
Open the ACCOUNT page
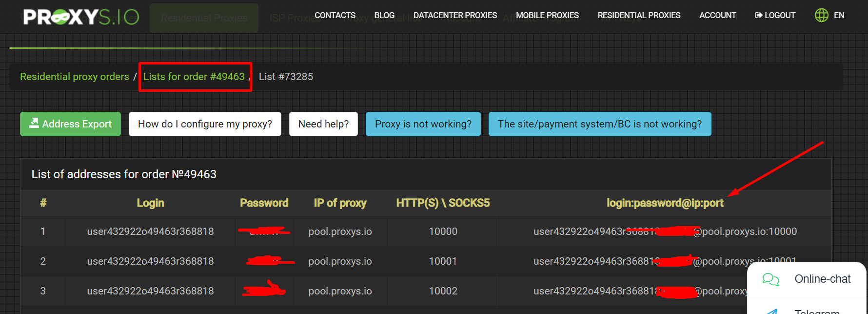[x=718, y=15]
